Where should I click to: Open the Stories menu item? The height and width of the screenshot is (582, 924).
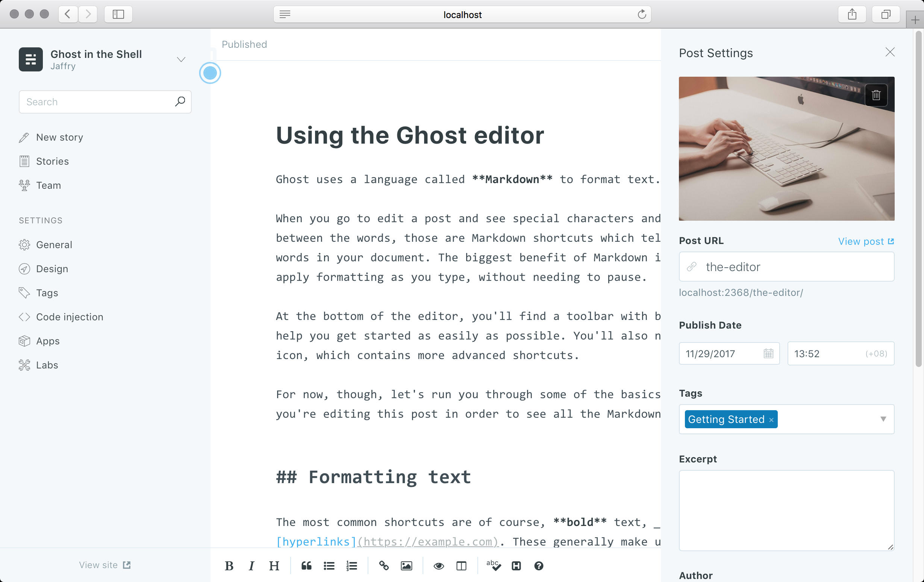pyautogui.click(x=53, y=161)
